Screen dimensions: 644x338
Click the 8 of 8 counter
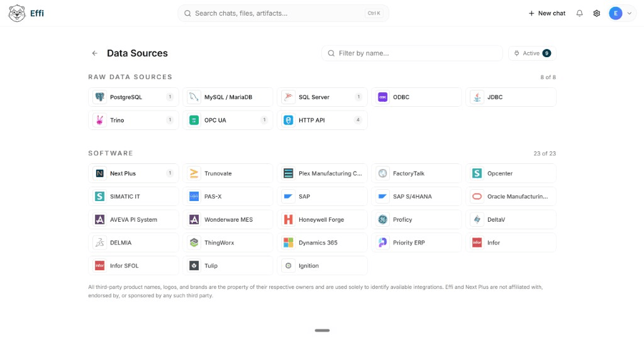click(548, 77)
